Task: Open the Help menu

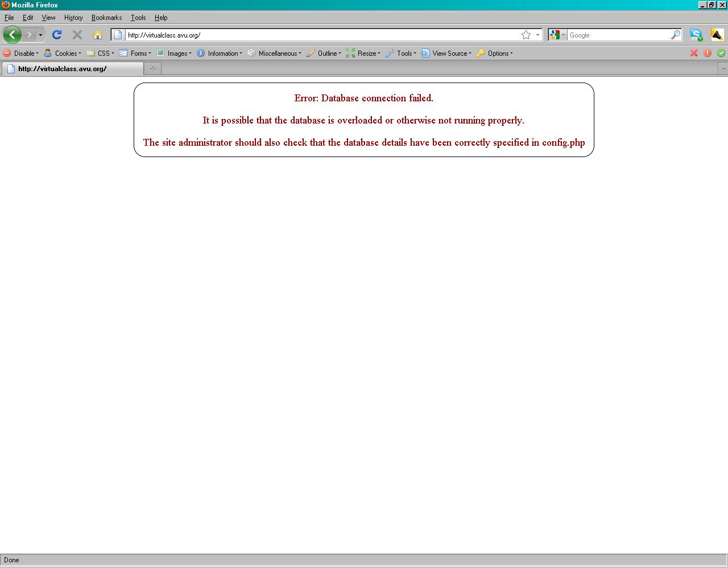Action: tap(161, 18)
